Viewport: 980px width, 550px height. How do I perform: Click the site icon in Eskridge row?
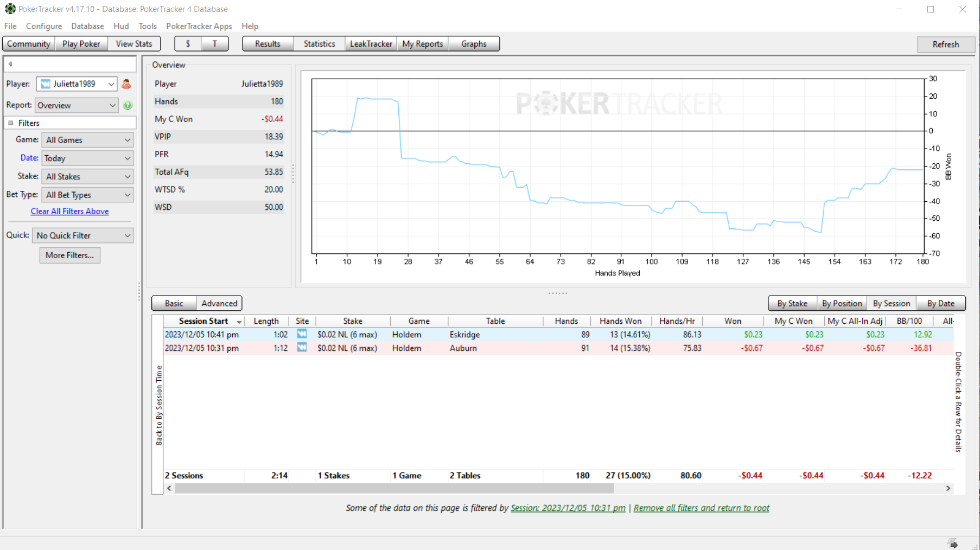click(302, 334)
